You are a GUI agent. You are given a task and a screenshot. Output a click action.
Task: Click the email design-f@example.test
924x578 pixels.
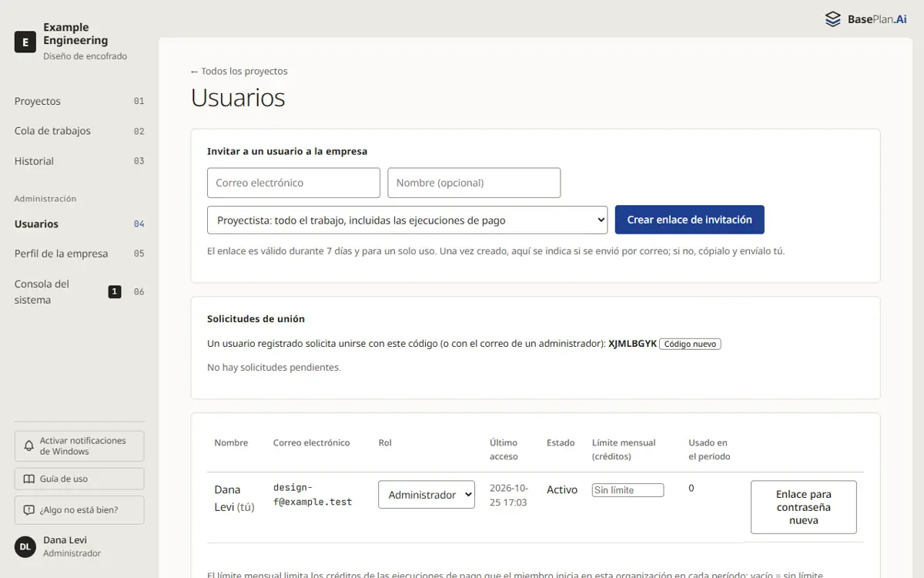pyautogui.click(x=313, y=495)
